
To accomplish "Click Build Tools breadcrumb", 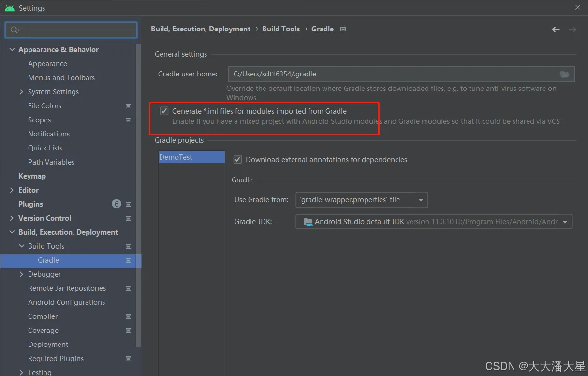I will pyautogui.click(x=281, y=29).
